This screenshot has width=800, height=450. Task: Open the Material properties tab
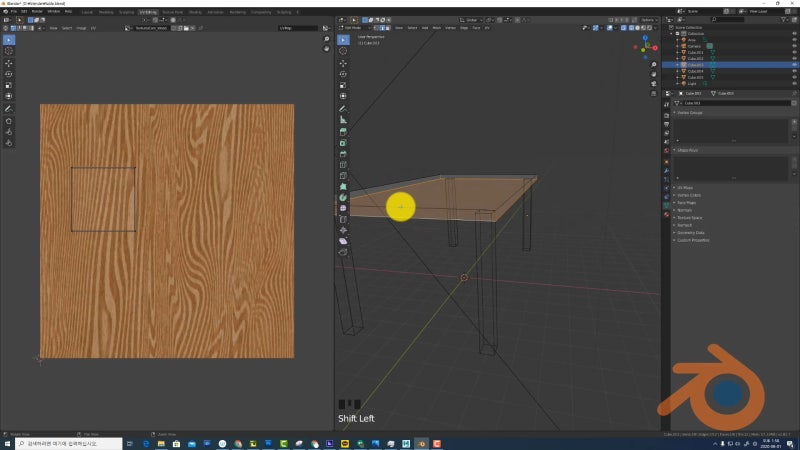click(666, 215)
